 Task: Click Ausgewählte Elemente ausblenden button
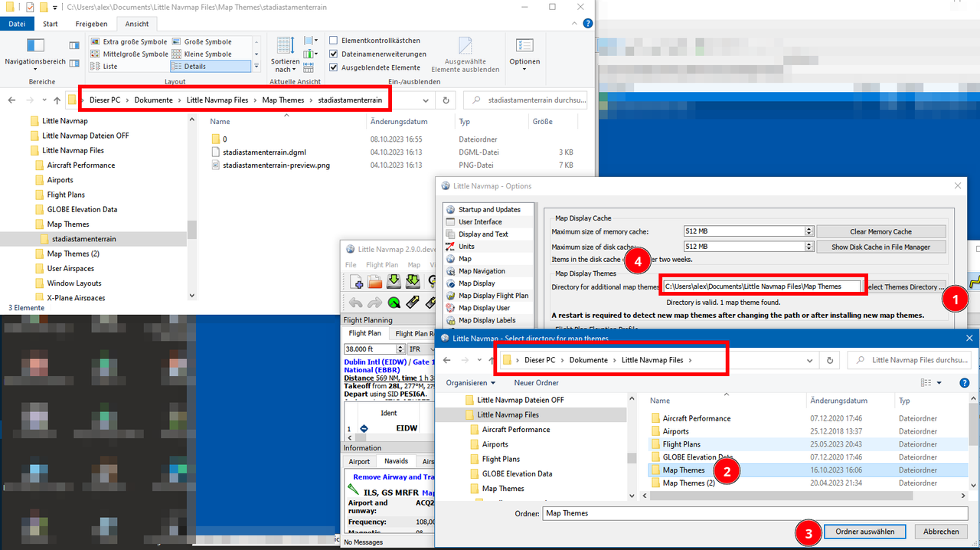(x=466, y=54)
